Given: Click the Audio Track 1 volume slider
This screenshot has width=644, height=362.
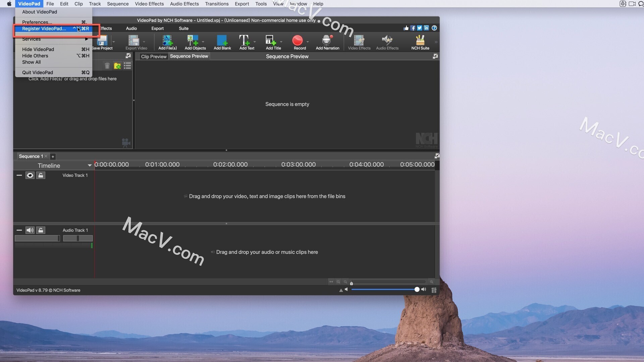Looking at the screenshot, I should (37, 238).
